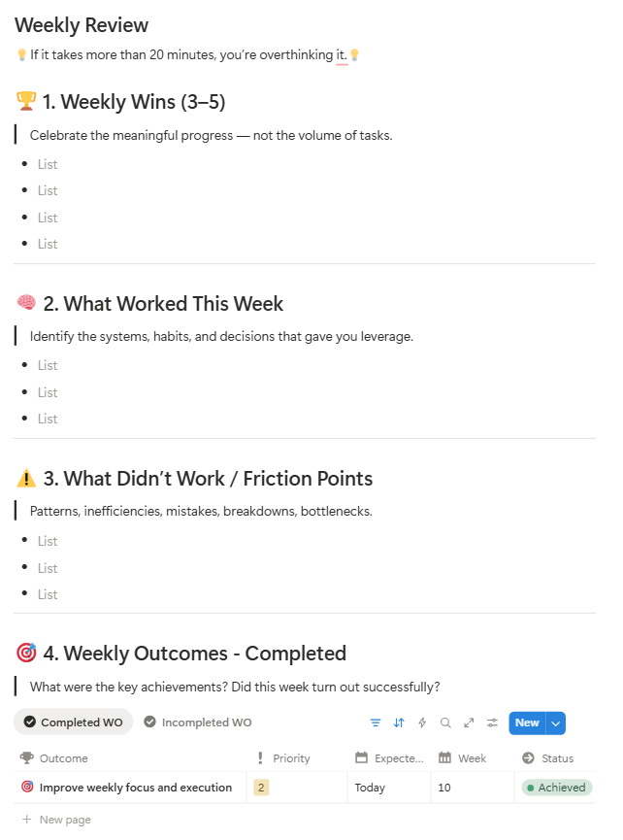The image size is (623, 840).
Task: Click the brain emoji in What Worked heading
Action: pyautogui.click(x=23, y=303)
